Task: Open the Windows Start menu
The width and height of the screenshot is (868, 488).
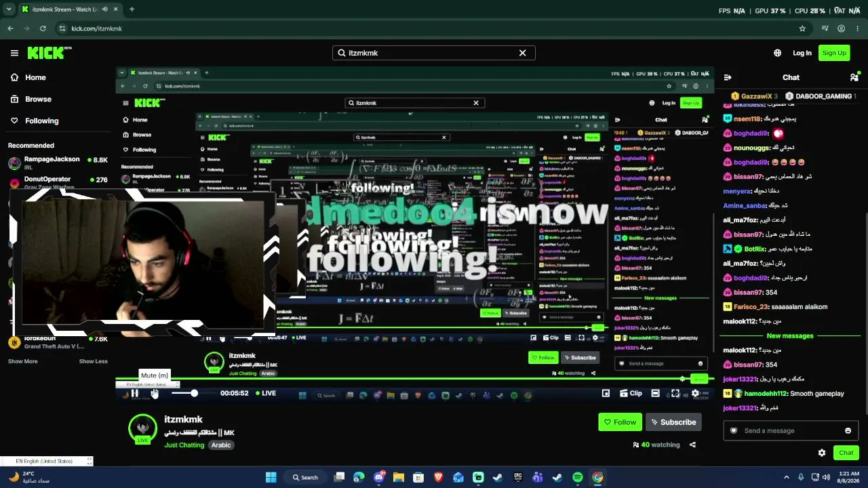Action: pos(271,477)
